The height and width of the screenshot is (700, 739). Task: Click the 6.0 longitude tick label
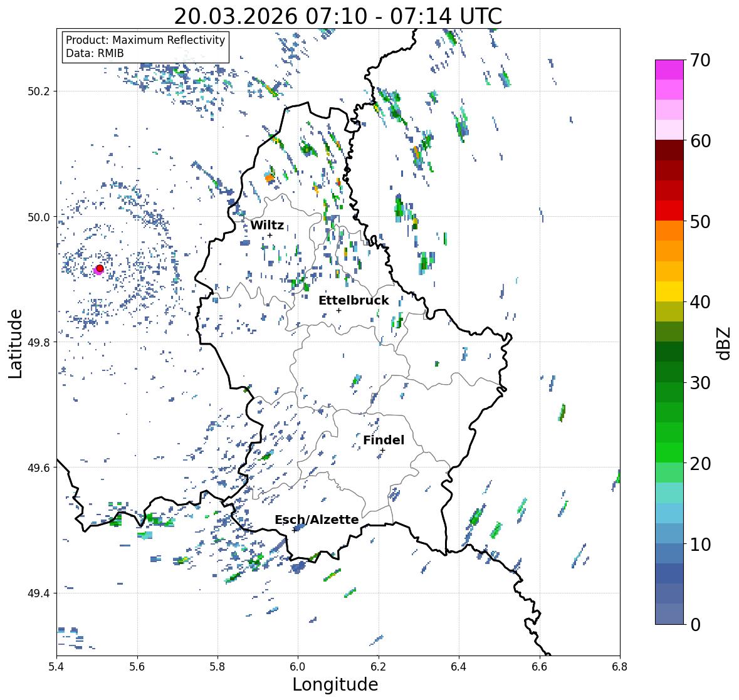pyautogui.click(x=298, y=667)
